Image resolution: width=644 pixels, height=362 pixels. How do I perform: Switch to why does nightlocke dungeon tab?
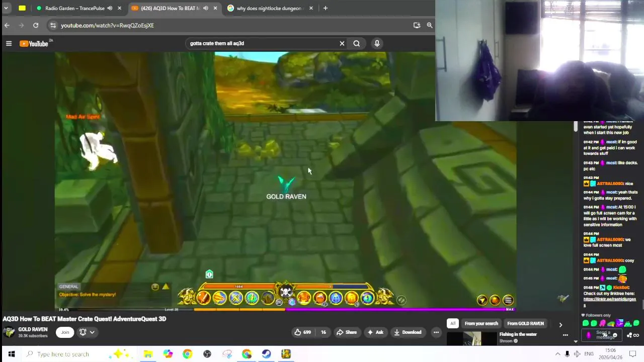pyautogui.click(x=269, y=8)
